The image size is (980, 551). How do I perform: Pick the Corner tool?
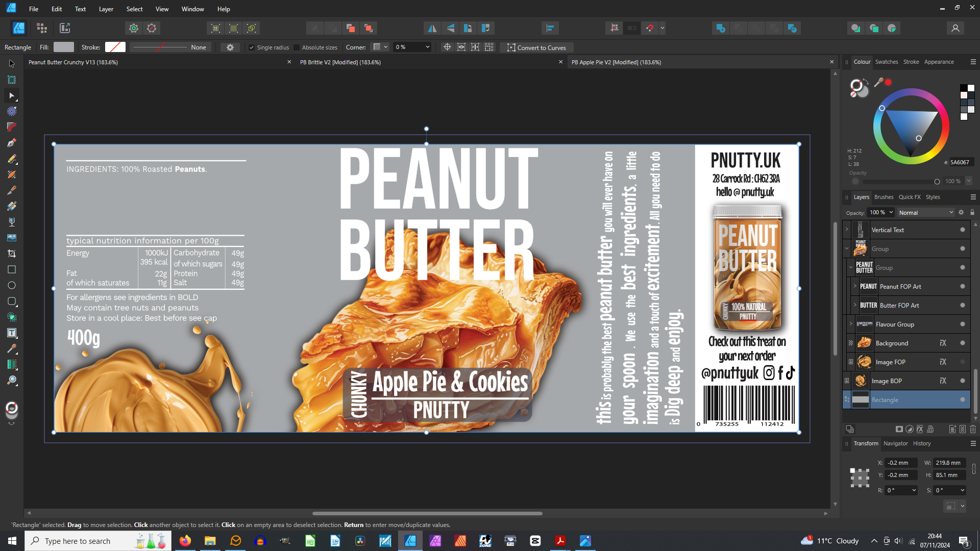coord(12,127)
